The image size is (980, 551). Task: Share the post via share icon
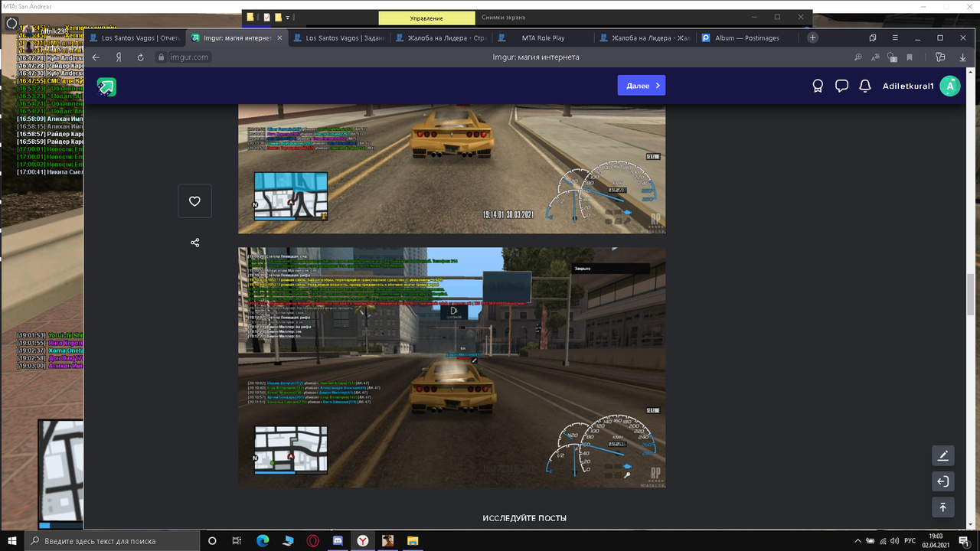tap(194, 243)
